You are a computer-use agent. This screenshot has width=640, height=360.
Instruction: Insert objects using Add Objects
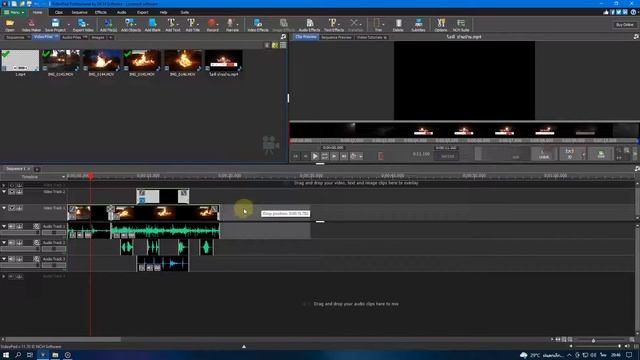tap(131, 25)
